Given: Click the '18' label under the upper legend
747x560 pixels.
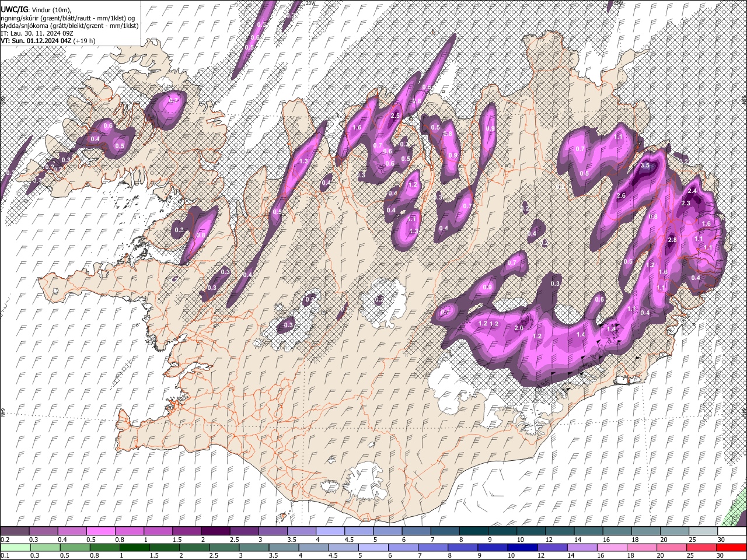Looking at the screenshot, I should click(635, 540).
